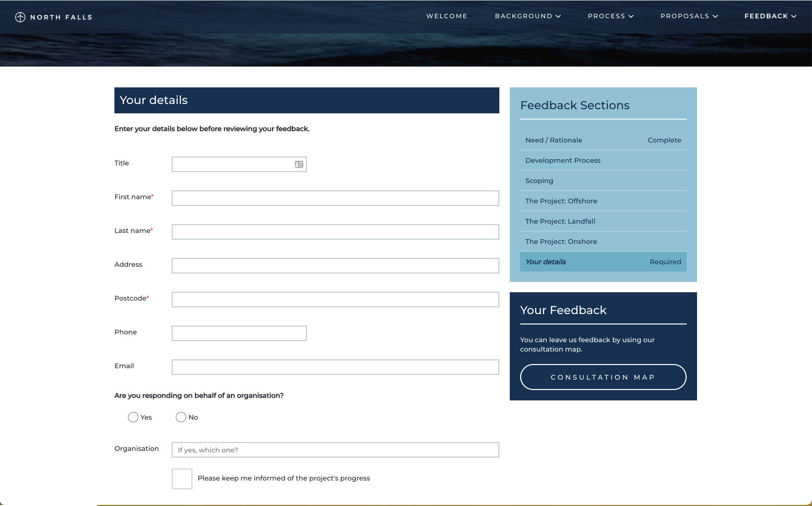Focus the Postcode input field
Viewport: 812px width, 506px height.
tap(336, 300)
